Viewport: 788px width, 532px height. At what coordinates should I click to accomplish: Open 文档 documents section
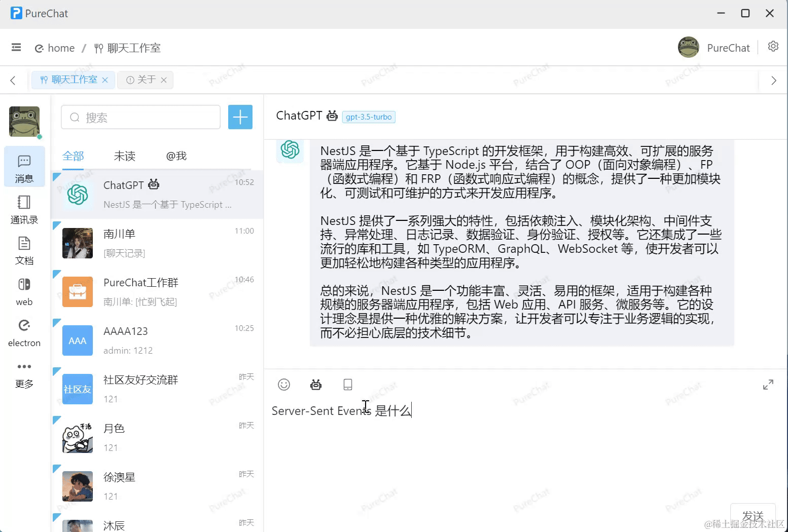[24, 251]
